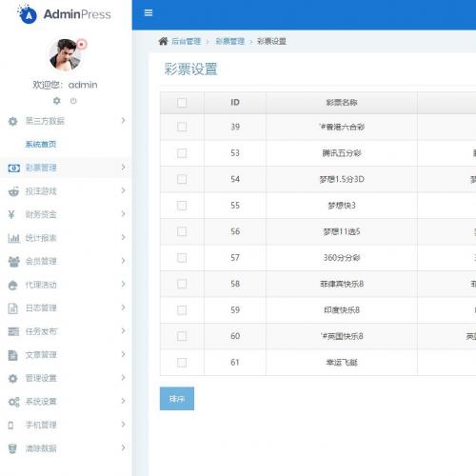The width and height of the screenshot is (476, 476).
Task: Select checkbox for row ID 54
Action: [182, 179]
